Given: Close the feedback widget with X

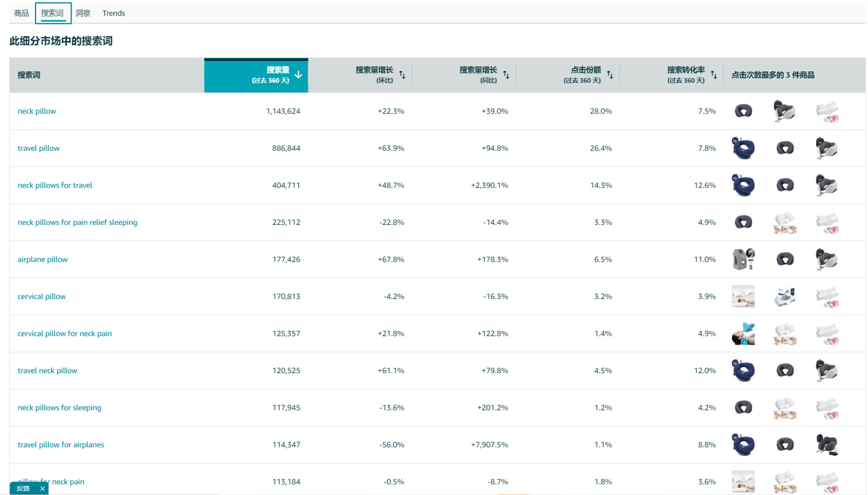Looking at the screenshot, I should [42, 488].
